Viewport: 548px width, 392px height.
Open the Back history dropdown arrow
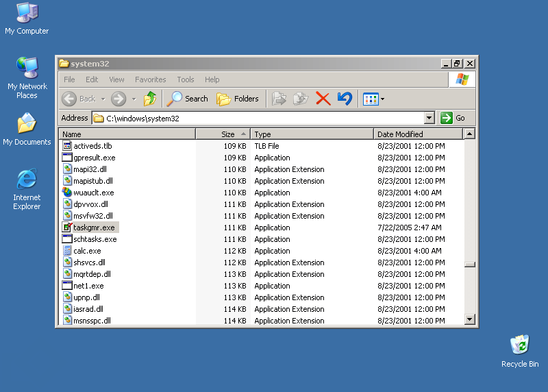coord(103,99)
